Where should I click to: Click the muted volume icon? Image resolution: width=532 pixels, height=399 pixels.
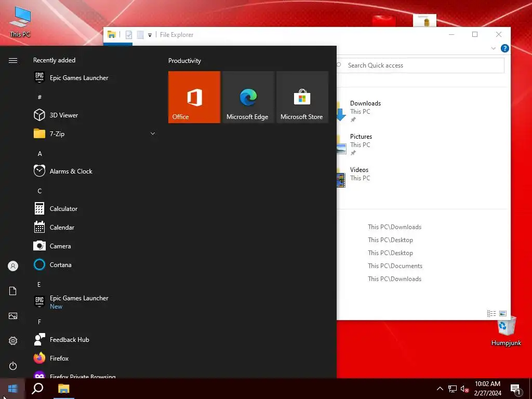coord(464,389)
